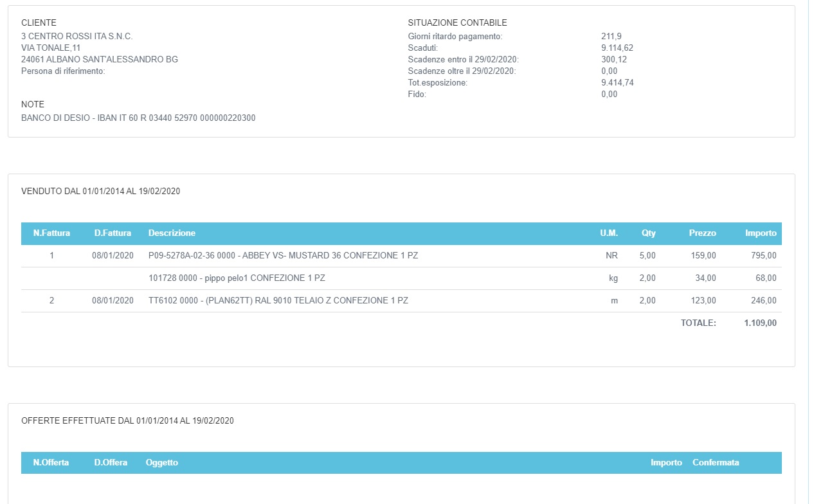Select the RAL 9010 TELAIO Z row
The height and width of the screenshot is (504, 814).
click(x=278, y=301)
